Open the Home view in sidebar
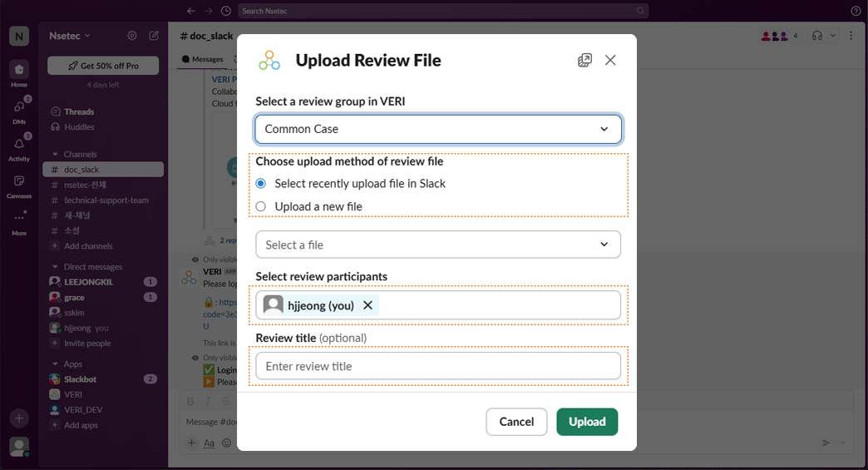 click(x=18, y=72)
